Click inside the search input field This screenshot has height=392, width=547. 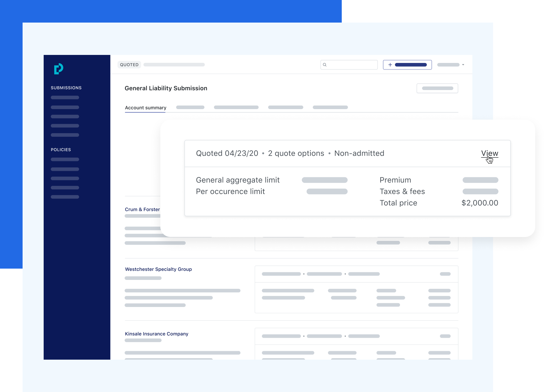pyautogui.click(x=351, y=65)
